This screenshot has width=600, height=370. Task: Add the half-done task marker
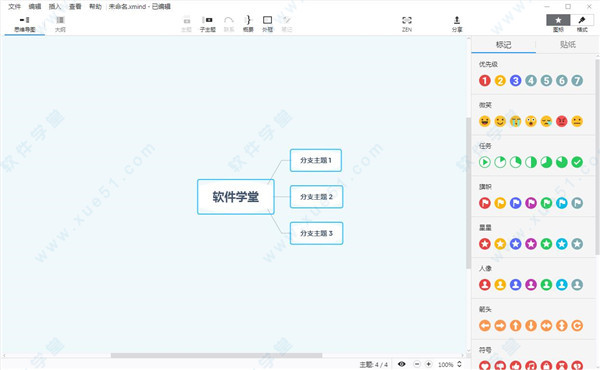pyautogui.click(x=531, y=162)
